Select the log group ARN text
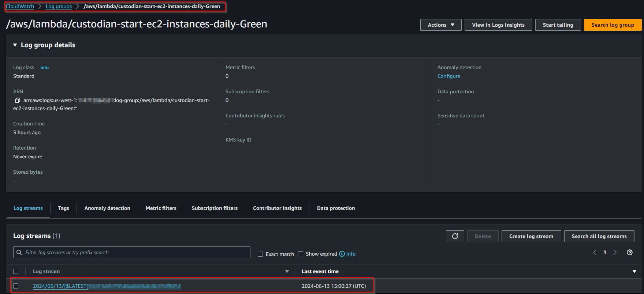 coord(111,104)
